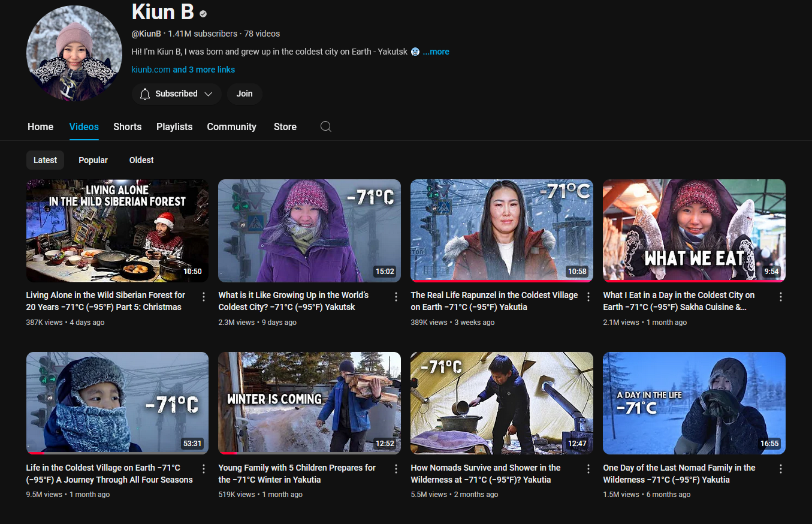Click the 15:02 purple jacket thumbnail

(310, 231)
